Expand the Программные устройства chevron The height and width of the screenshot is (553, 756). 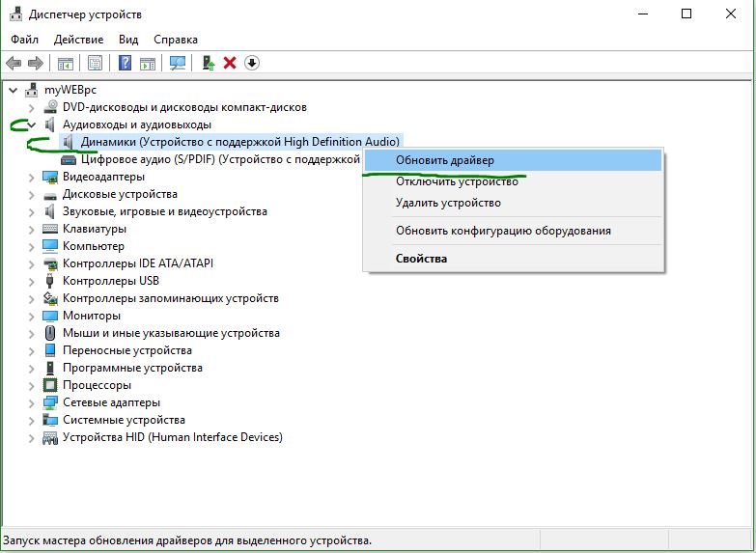pos(32,369)
